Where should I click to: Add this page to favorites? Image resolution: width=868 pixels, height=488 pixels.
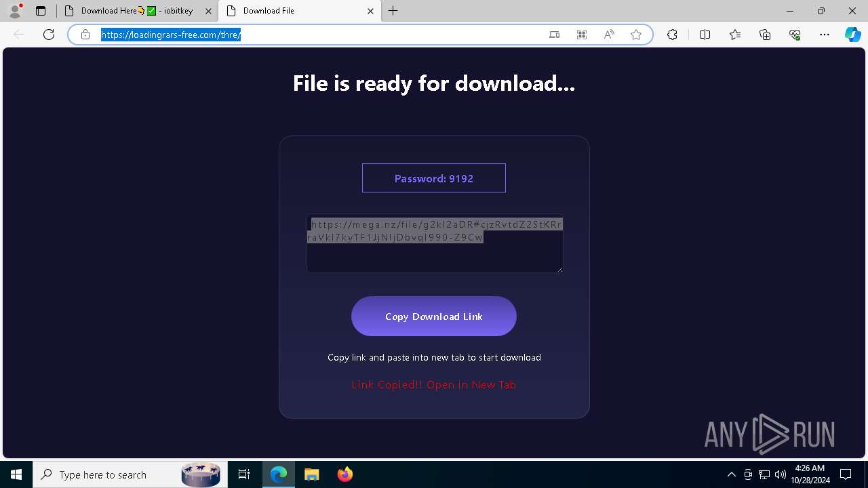(636, 35)
